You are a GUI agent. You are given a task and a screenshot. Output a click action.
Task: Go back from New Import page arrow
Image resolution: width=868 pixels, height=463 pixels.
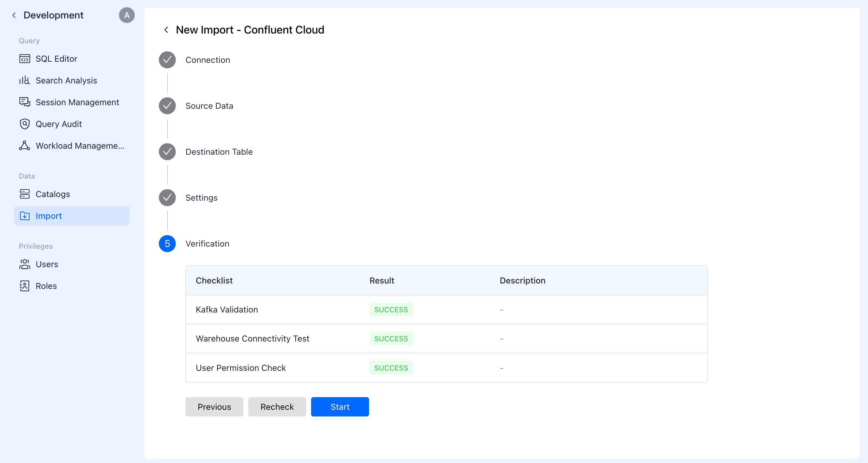click(x=166, y=30)
